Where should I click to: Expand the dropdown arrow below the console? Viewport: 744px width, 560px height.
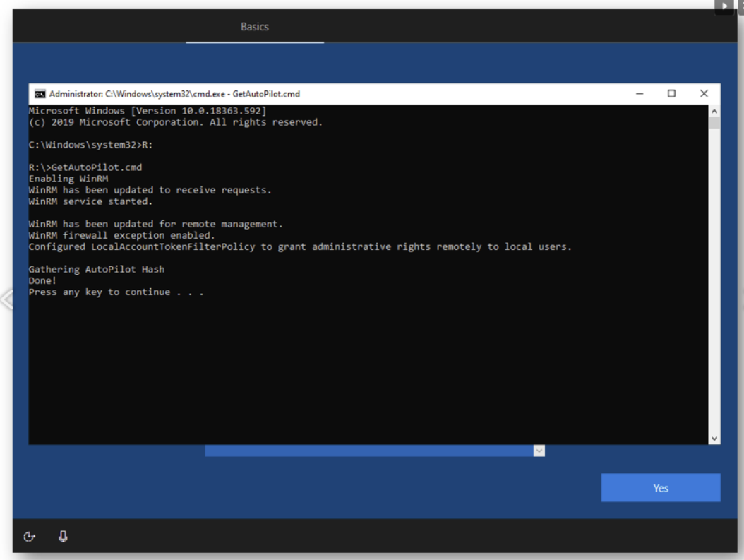(x=539, y=451)
